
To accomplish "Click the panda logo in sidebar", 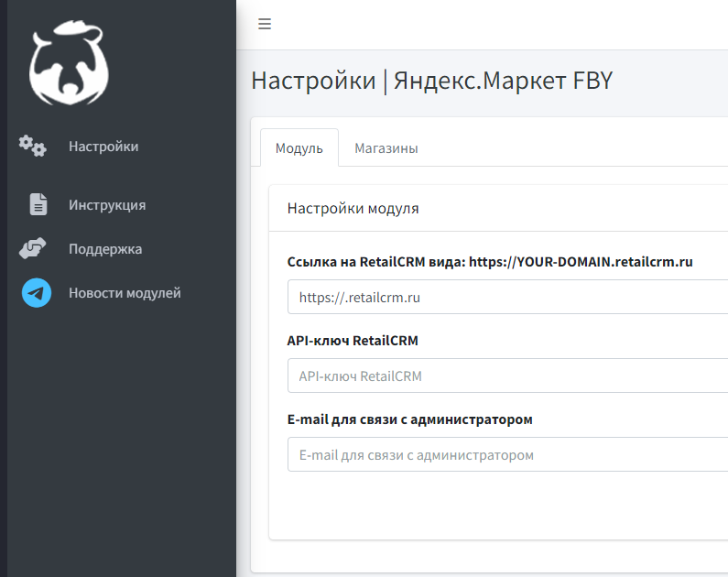I will tap(69, 62).
